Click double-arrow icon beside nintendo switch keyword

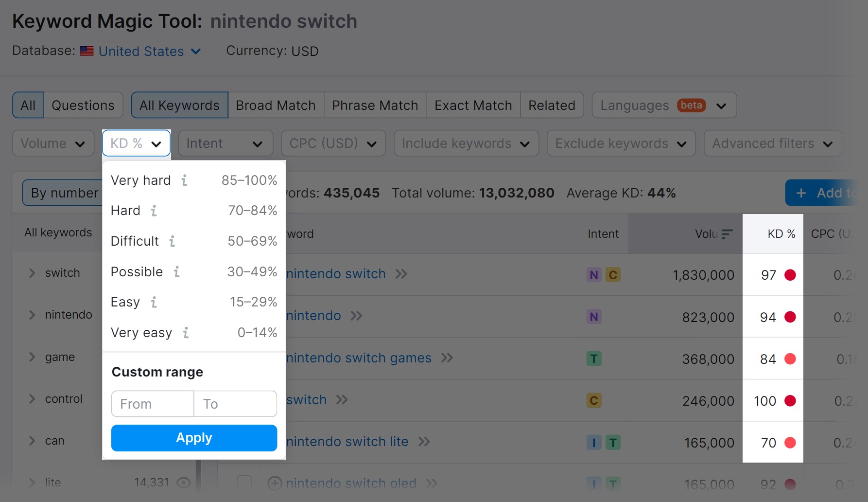pyautogui.click(x=401, y=274)
